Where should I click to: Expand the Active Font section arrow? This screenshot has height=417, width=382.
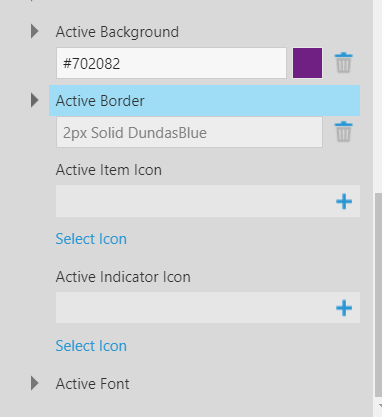(x=35, y=383)
